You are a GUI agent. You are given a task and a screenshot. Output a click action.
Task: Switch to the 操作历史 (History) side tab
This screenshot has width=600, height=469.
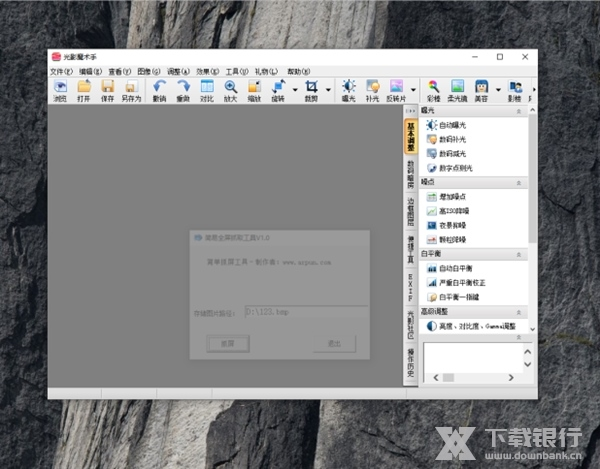click(411, 365)
